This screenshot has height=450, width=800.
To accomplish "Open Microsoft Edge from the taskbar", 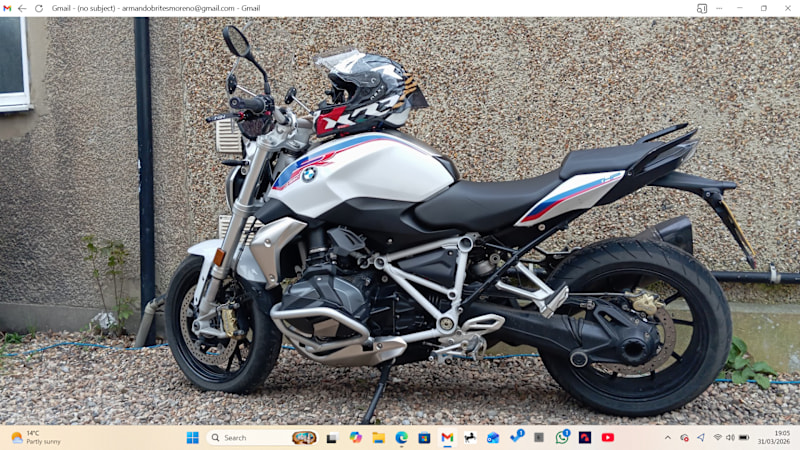I will click(x=401, y=437).
